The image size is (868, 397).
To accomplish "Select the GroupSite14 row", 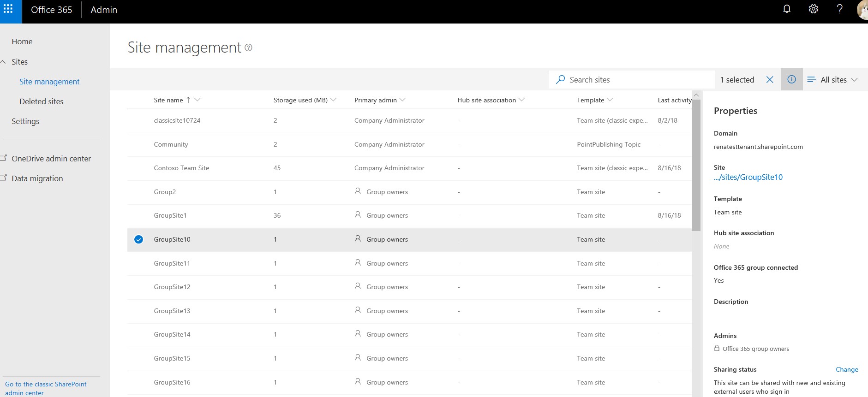I will [x=409, y=335].
